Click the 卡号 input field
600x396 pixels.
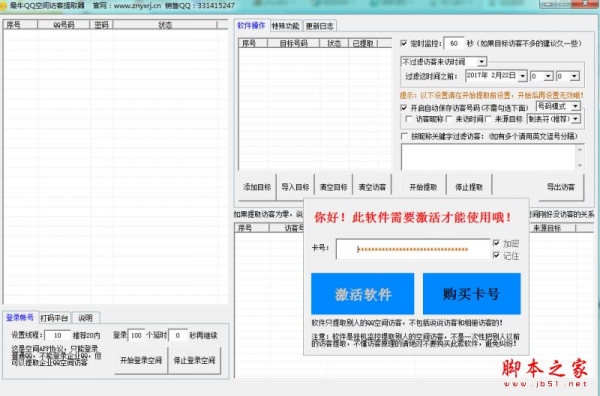pyautogui.click(x=413, y=249)
